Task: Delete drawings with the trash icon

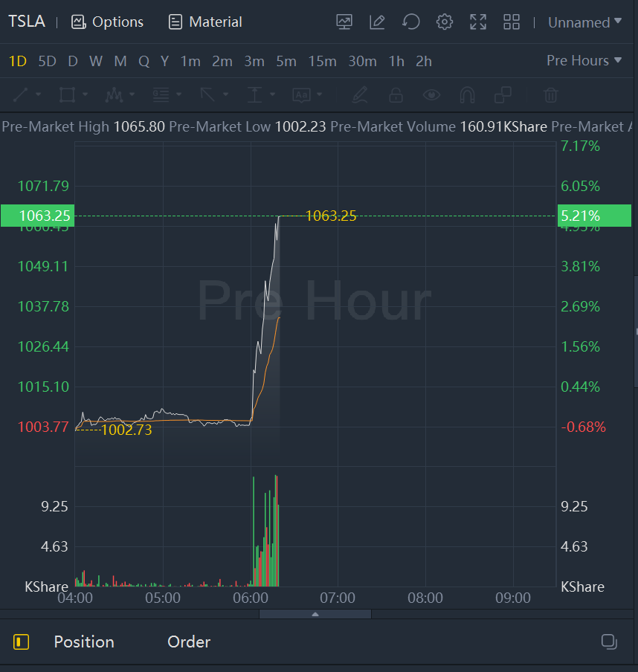Action: 550,94
